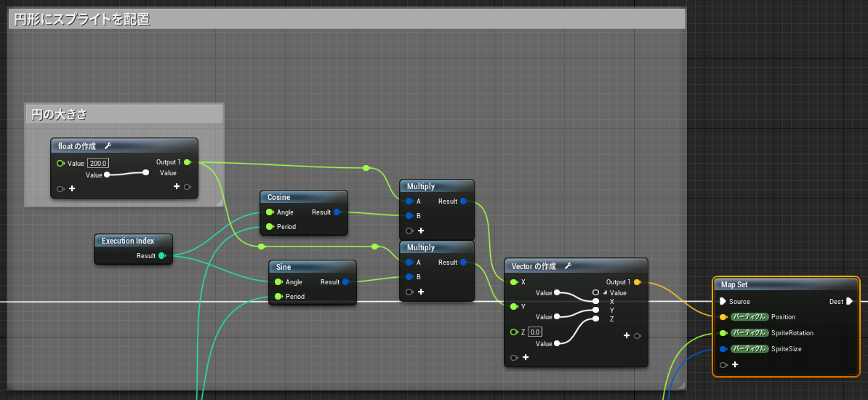The image size is (868, 400).
Task: Select the Vector の作成 node title
Action: (x=534, y=266)
